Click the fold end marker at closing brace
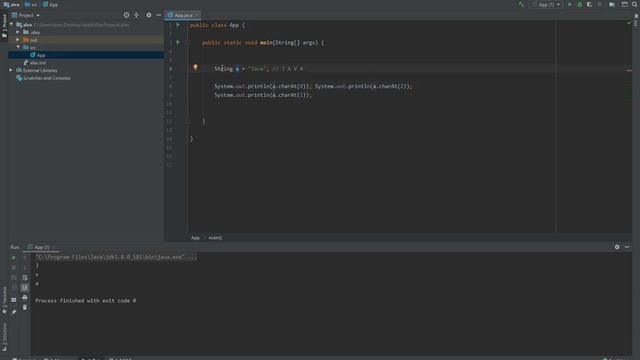This screenshot has width=640, height=360. [x=187, y=121]
